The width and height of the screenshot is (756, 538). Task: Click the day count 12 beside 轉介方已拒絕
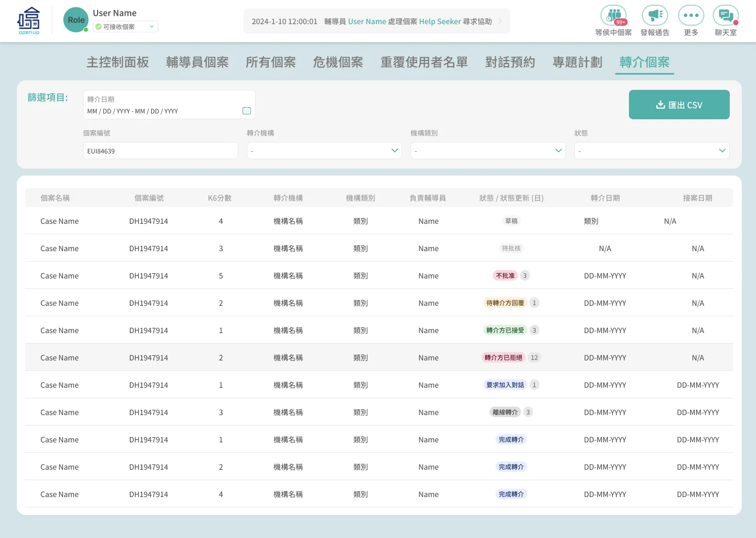pyautogui.click(x=534, y=358)
